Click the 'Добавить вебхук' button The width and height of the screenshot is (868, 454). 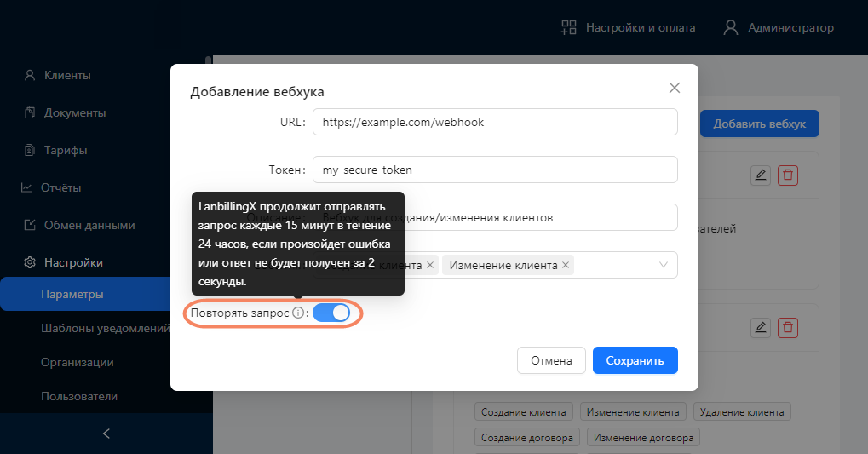click(x=760, y=124)
